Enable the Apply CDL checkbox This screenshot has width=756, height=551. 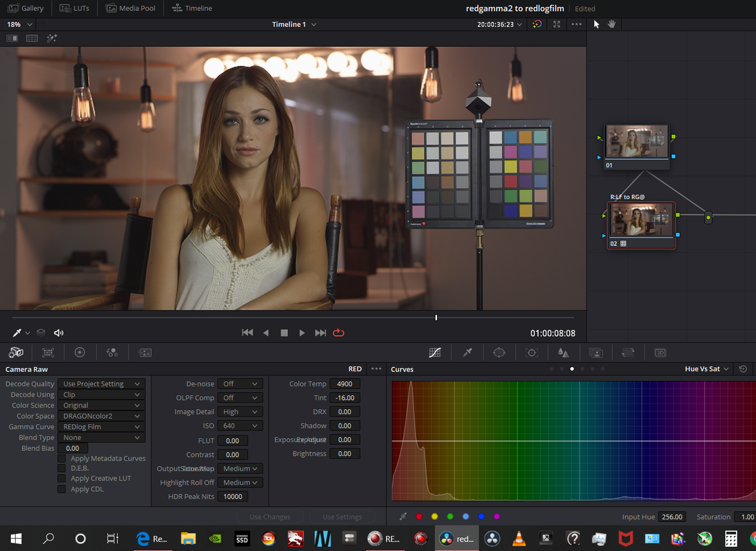(62, 489)
